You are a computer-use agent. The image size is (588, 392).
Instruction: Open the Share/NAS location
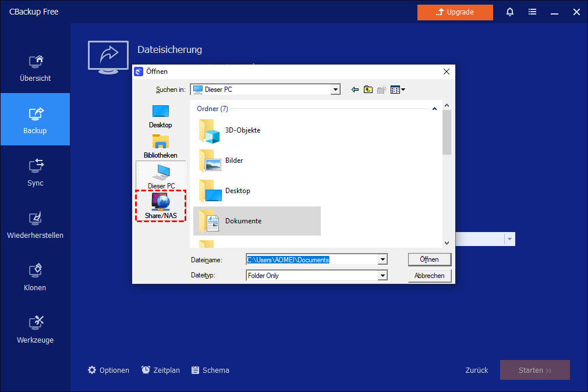click(161, 205)
